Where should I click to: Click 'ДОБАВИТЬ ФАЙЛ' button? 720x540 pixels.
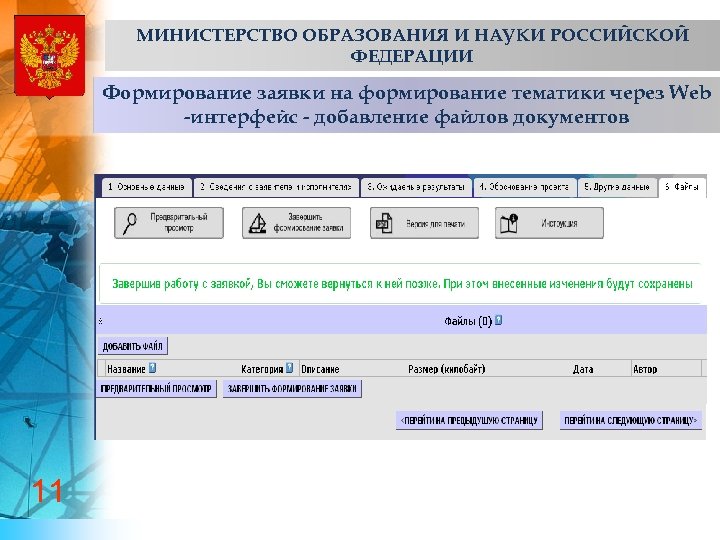point(133,346)
